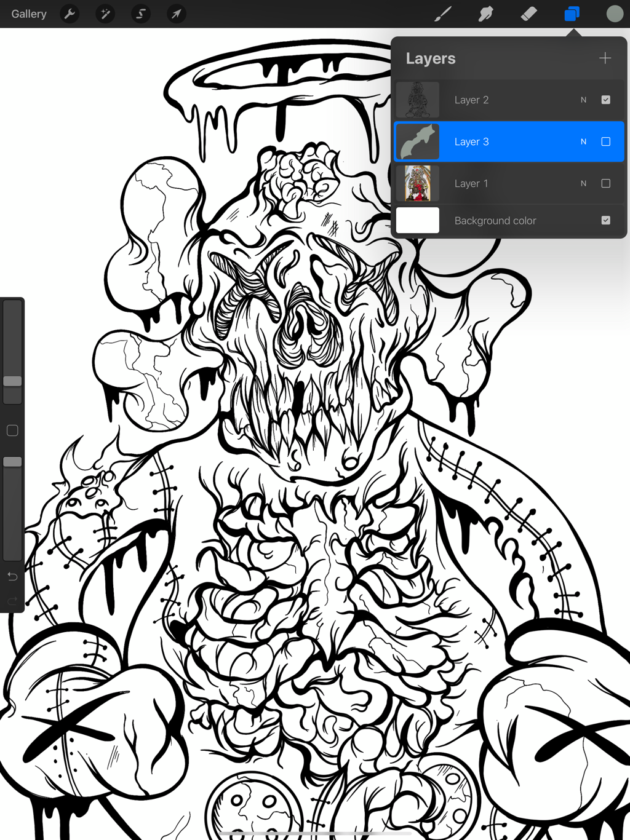Open the Gallery
The image size is (630, 840).
29,14
